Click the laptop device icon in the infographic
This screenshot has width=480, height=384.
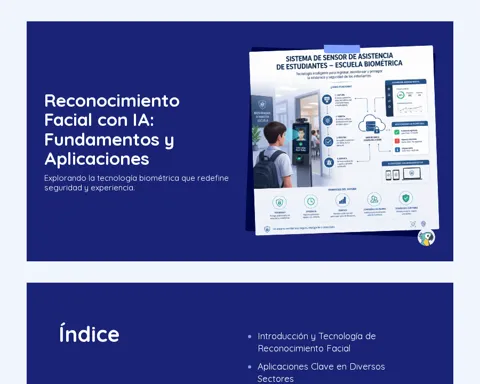(412, 174)
